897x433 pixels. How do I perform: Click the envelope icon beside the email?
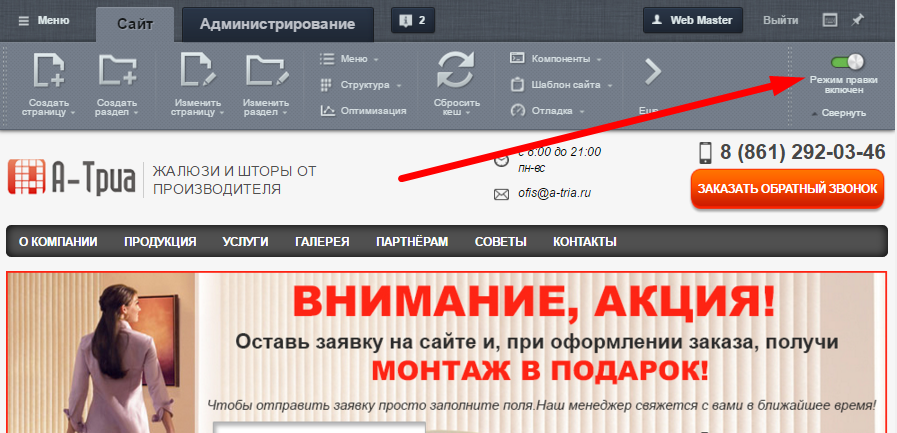[501, 195]
